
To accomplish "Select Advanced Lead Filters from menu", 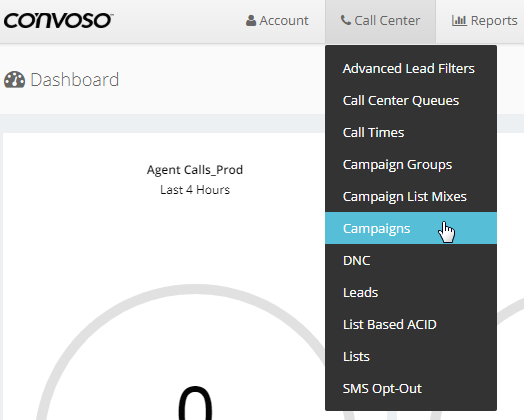I will (411, 68).
